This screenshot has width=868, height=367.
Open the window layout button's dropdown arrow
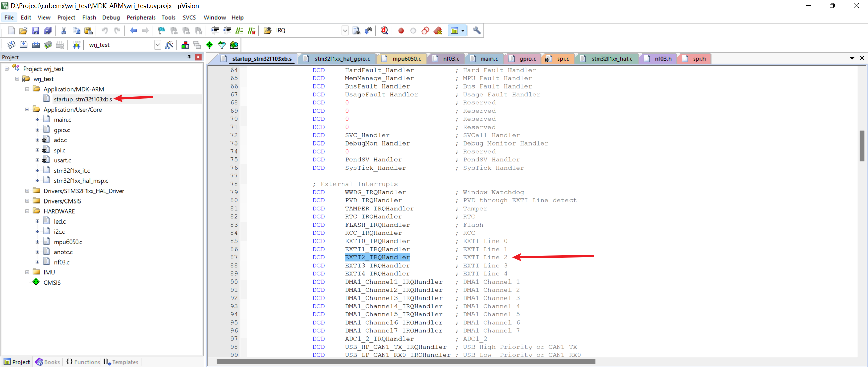[x=463, y=31]
